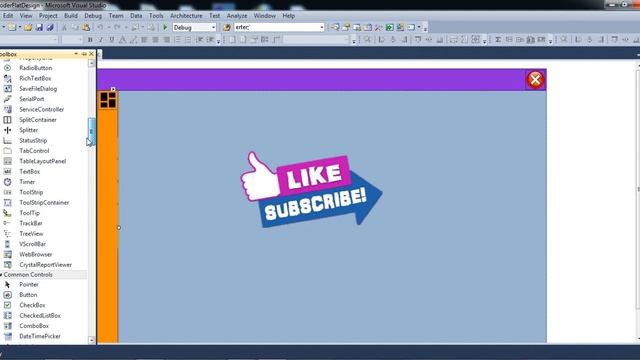Image resolution: width=640 pixels, height=360 pixels.
Task: Open the find combo box dropdown arrow
Action: [322, 27]
